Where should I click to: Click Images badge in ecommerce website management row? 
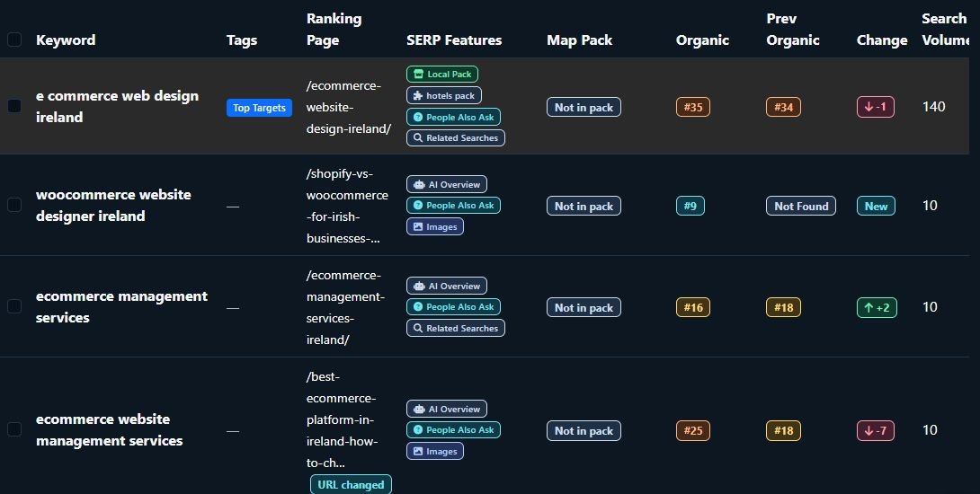tap(435, 451)
